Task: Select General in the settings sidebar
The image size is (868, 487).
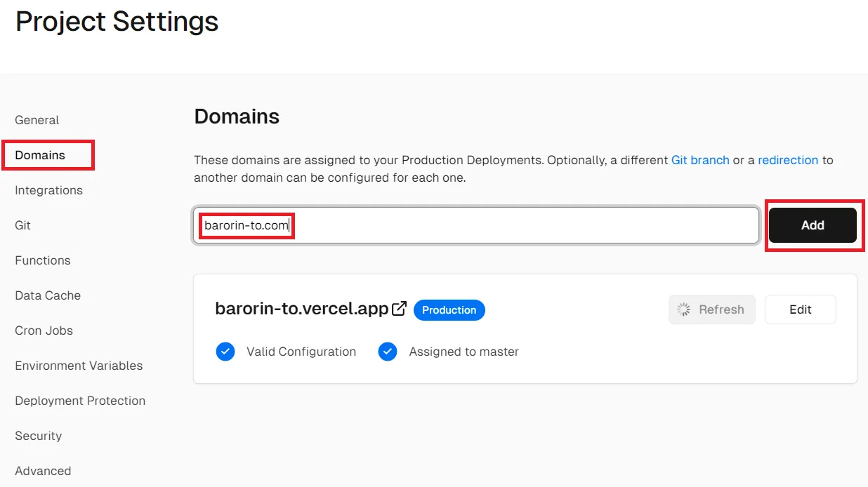Action: (x=37, y=120)
